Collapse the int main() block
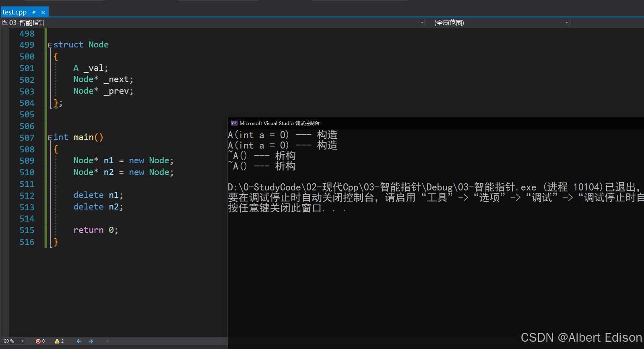 coord(50,138)
